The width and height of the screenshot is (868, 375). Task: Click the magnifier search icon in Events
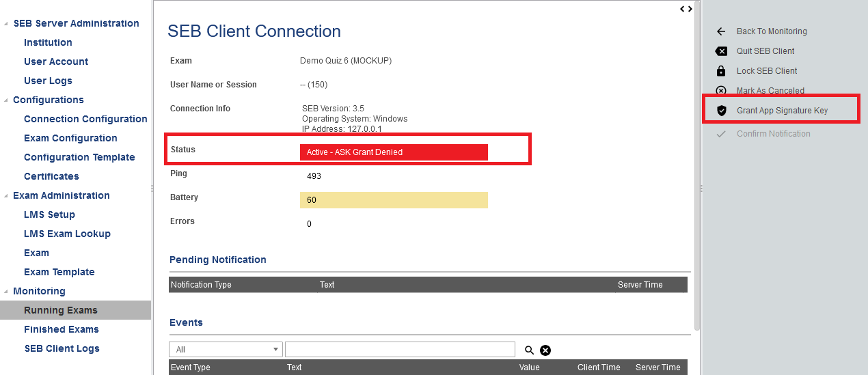[529, 350]
